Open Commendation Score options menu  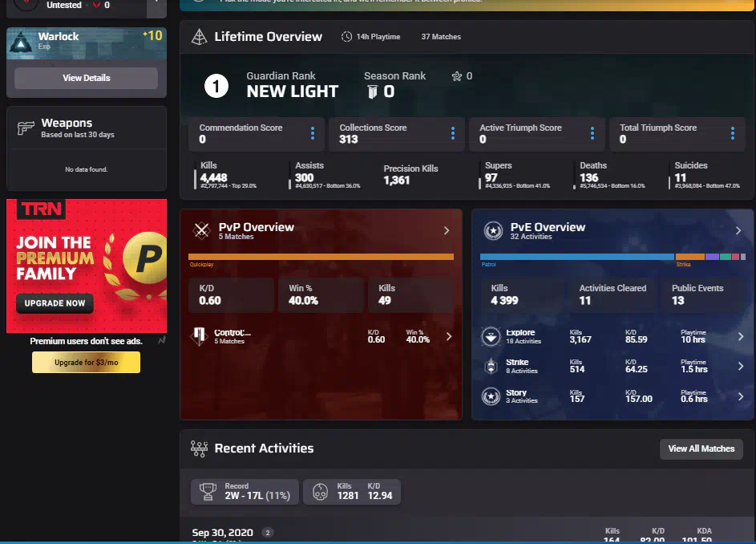click(312, 133)
